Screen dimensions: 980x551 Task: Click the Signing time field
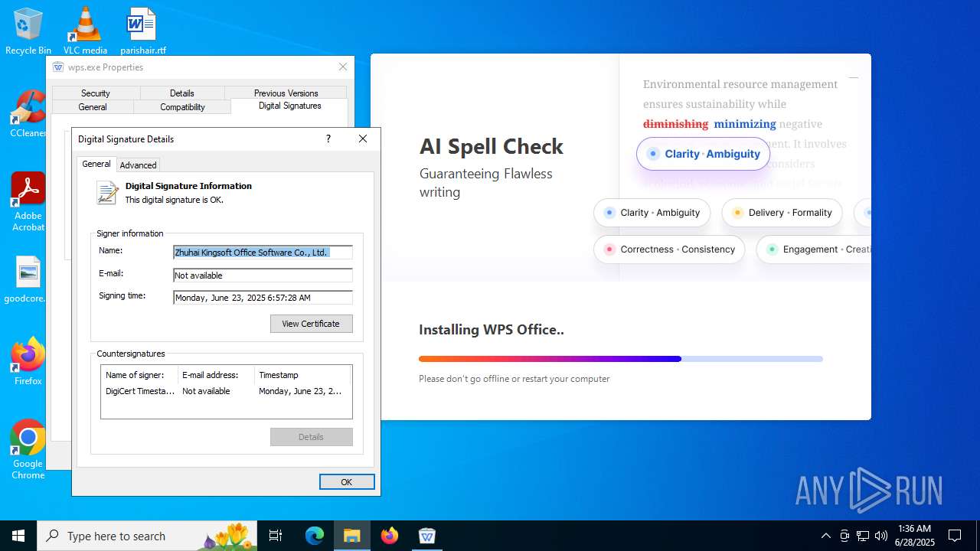pos(263,298)
